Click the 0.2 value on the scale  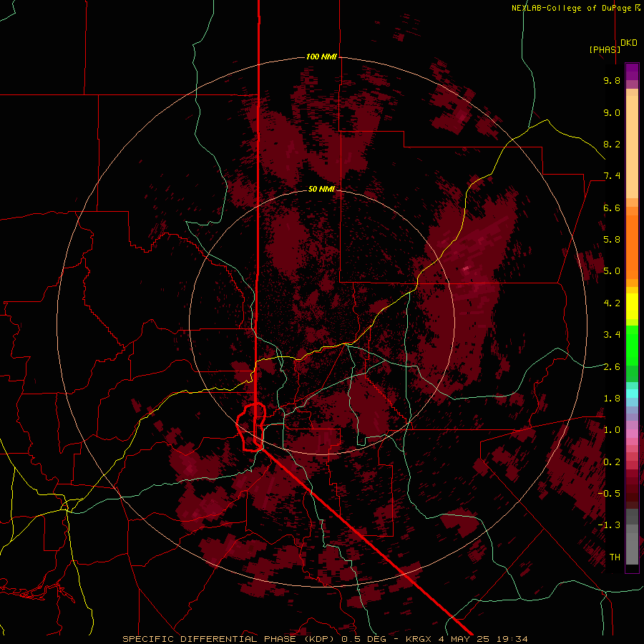click(612, 462)
